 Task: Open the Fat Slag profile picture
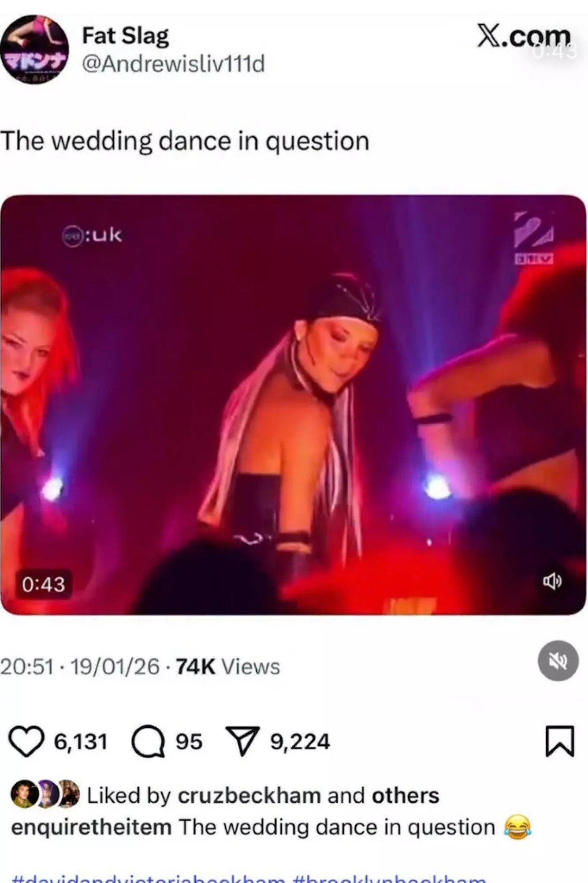tap(34, 49)
